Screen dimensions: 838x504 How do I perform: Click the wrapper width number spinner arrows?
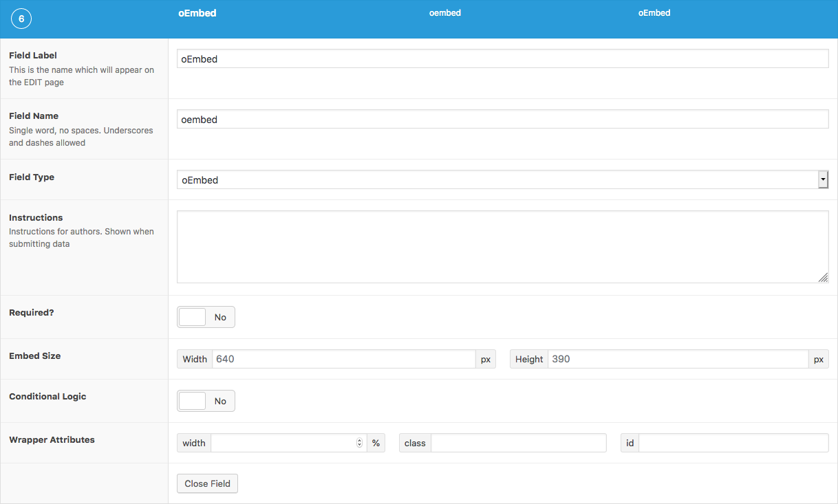pyautogui.click(x=359, y=443)
